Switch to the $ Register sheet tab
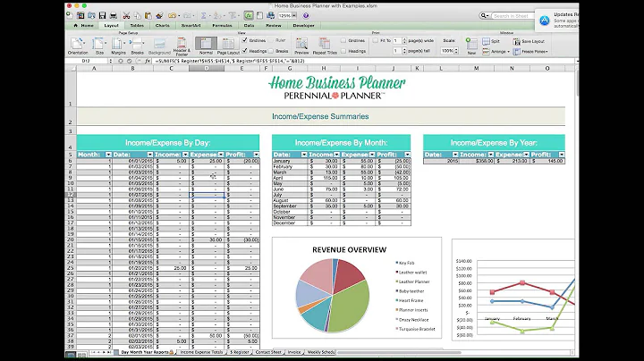 240,352
